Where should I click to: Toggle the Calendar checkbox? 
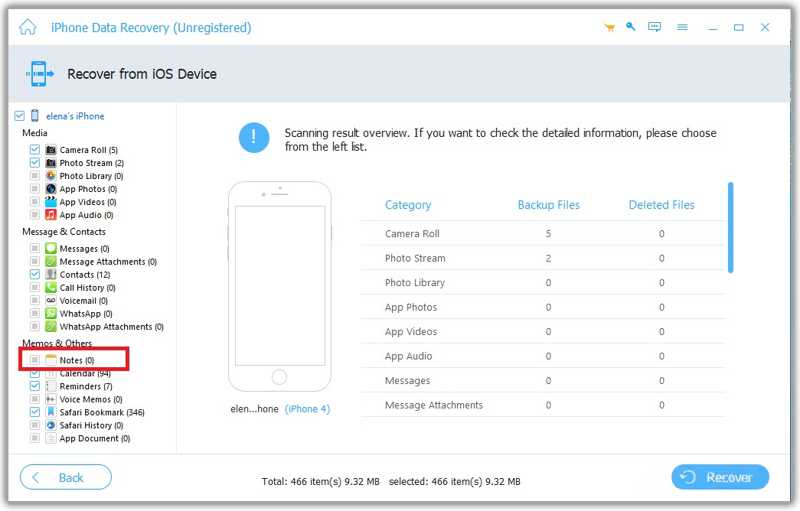coord(35,374)
